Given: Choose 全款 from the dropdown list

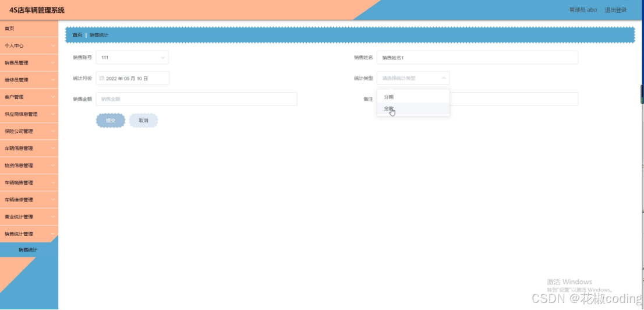Looking at the screenshot, I should pyautogui.click(x=413, y=108).
